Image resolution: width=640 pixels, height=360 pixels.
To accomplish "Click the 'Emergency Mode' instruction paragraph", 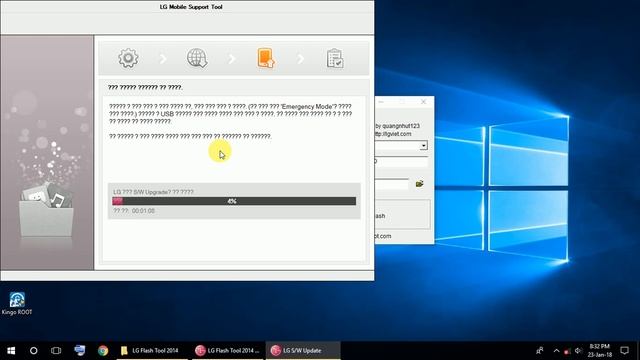I will tap(230, 114).
